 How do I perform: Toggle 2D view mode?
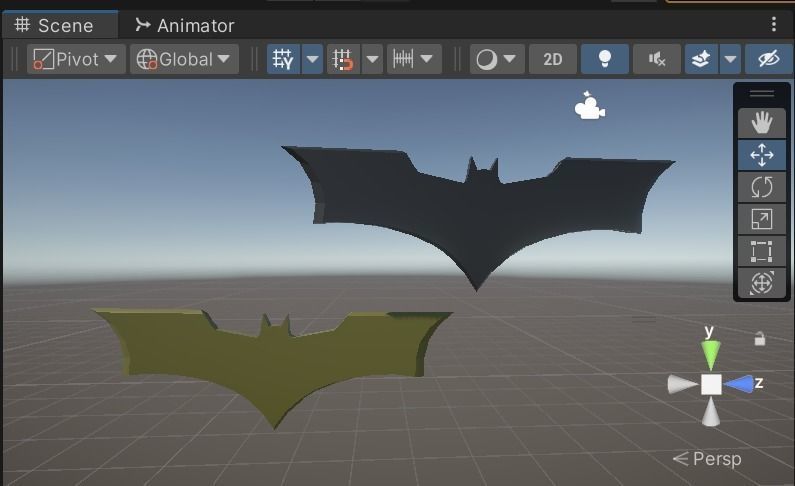(x=553, y=59)
